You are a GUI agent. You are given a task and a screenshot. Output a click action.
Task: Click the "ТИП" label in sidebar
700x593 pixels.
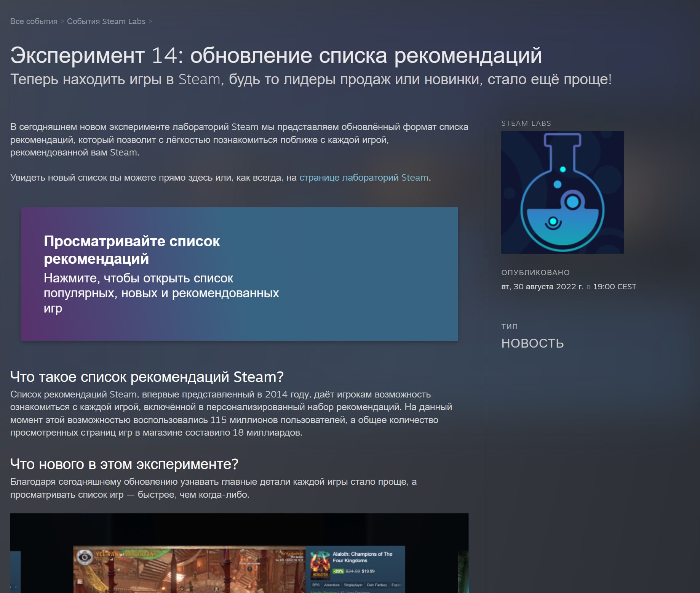[509, 327]
